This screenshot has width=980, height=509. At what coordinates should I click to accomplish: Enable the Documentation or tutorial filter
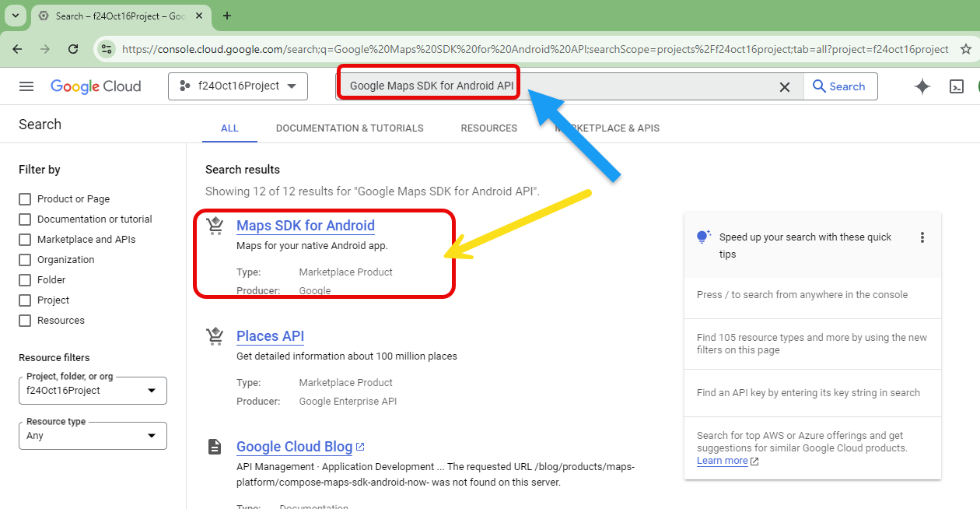click(25, 219)
